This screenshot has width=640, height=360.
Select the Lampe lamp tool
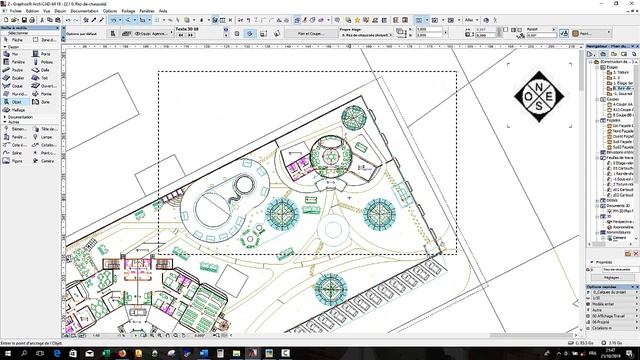pyautogui.click(x=42, y=137)
